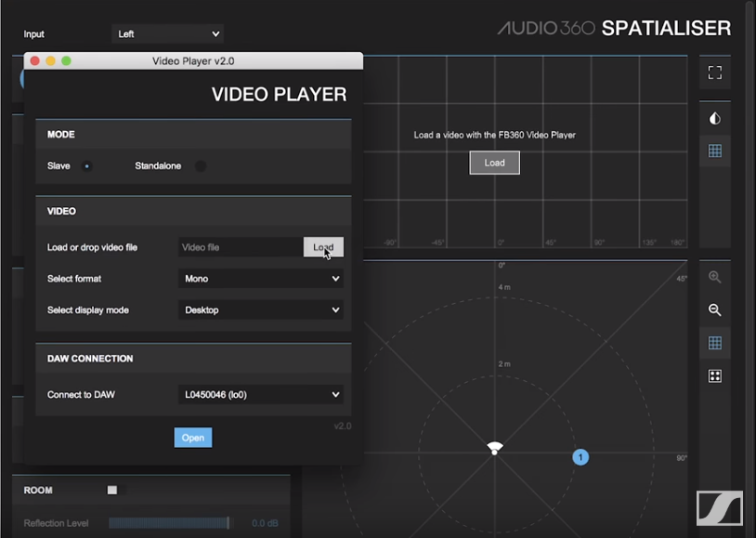Click the white listener icon at the centre

(495, 447)
